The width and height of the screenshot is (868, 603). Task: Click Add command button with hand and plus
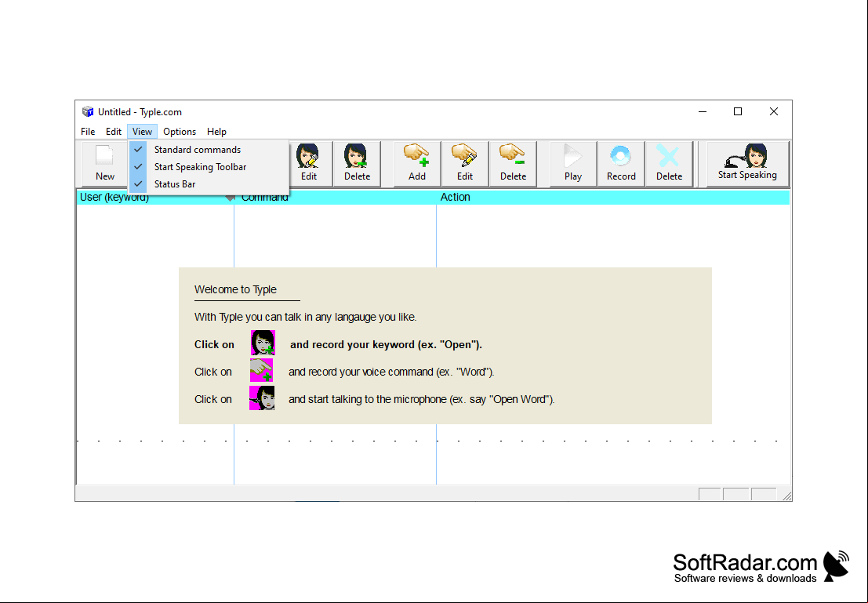coord(417,163)
